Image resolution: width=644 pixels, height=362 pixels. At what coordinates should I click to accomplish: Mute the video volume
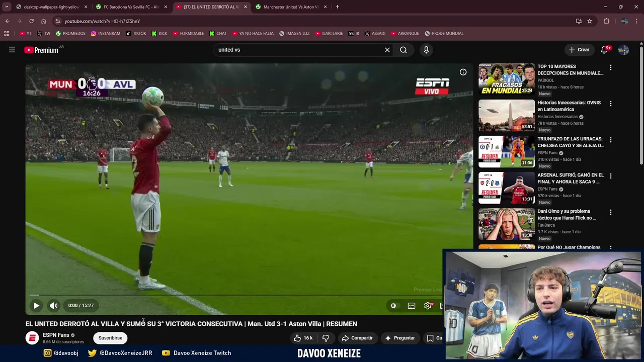coord(54,305)
